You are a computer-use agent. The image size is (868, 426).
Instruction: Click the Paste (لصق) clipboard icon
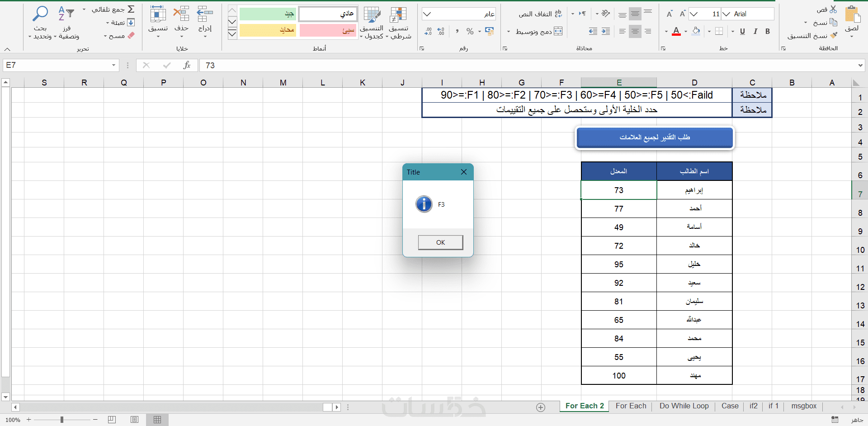point(853,15)
